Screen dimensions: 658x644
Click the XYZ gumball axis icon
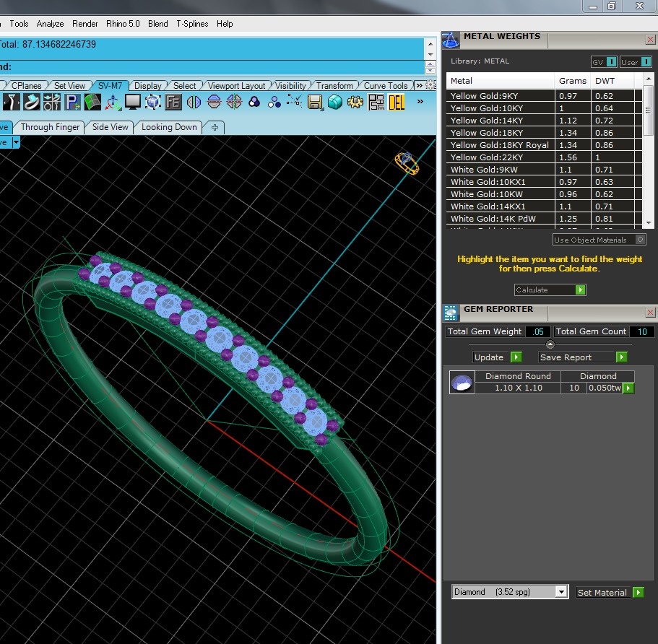(x=113, y=102)
